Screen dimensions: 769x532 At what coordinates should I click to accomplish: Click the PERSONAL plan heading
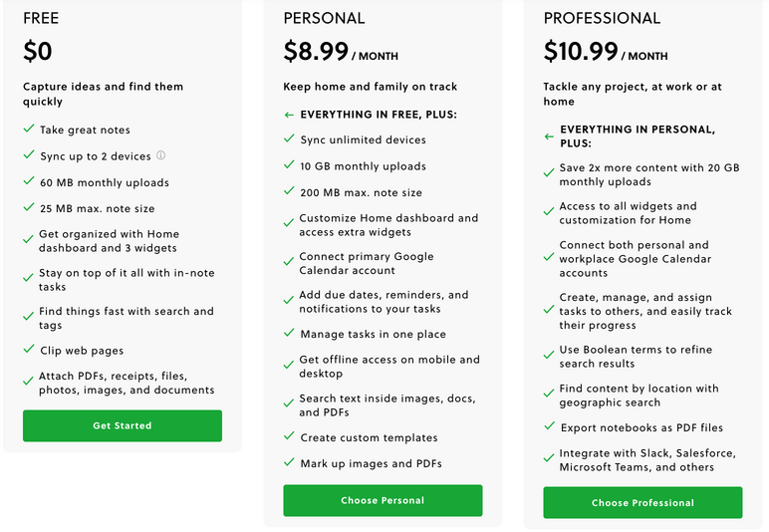coord(324,18)
